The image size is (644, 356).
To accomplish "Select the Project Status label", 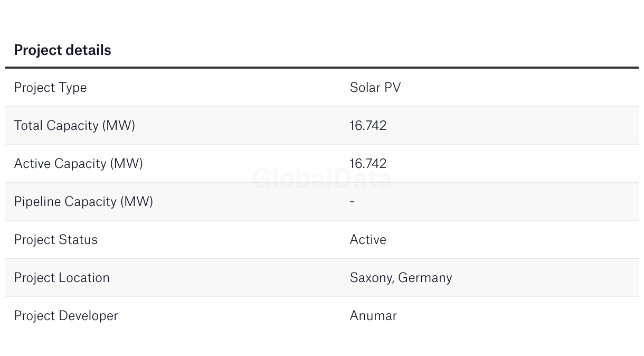I will tap(55, 239).
